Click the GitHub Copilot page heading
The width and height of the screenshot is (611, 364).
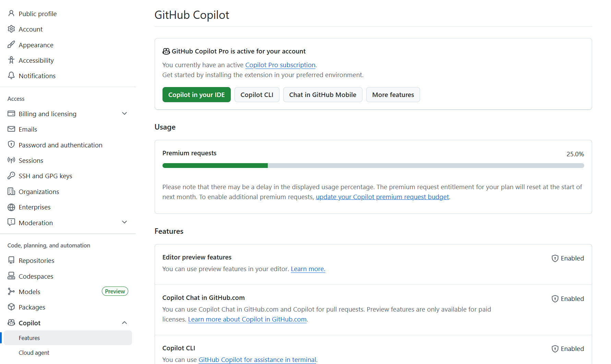tap(192, 15)
